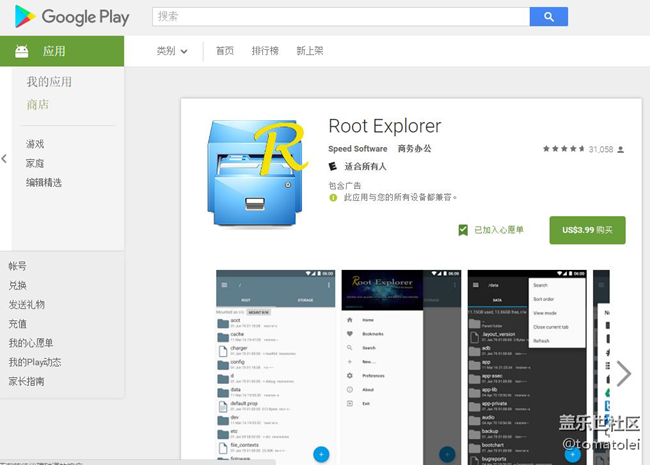Open the 编辑精选 link
Viewport: 650px width, 465px height.
44,182
